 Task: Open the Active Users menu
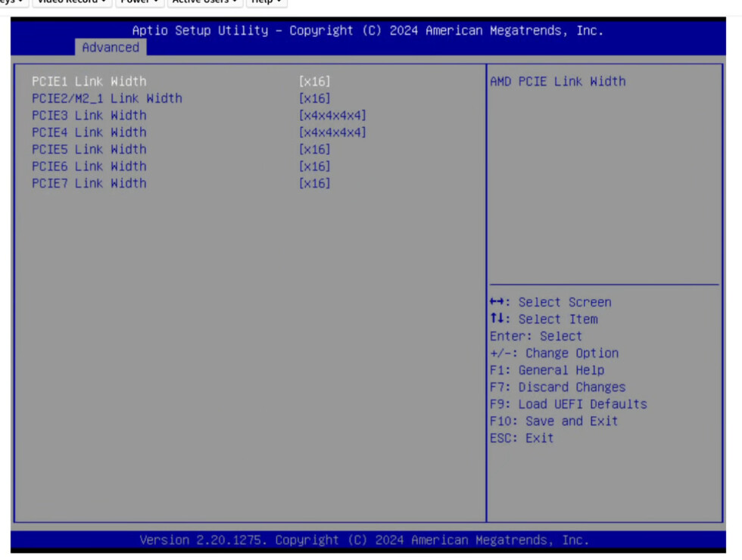(204, 2)
